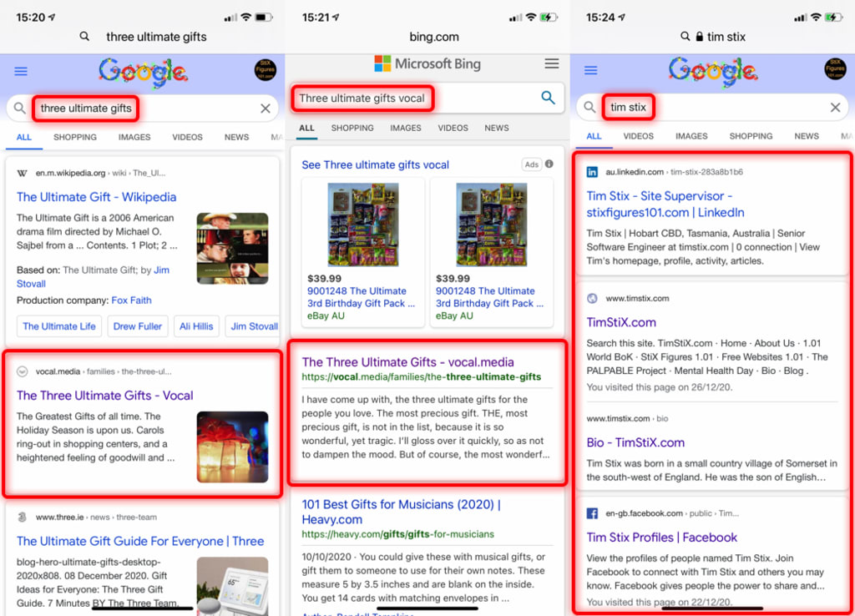This screenshot has width=855, height=616.
Task: Tap address bar search icon for 'three ultimate gifts'
Action: point(84,37)
